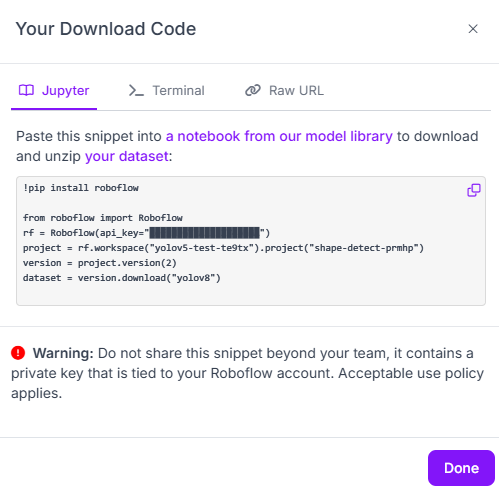Click the masked API key text
The image size is (499, 492).
coord(204,233)
